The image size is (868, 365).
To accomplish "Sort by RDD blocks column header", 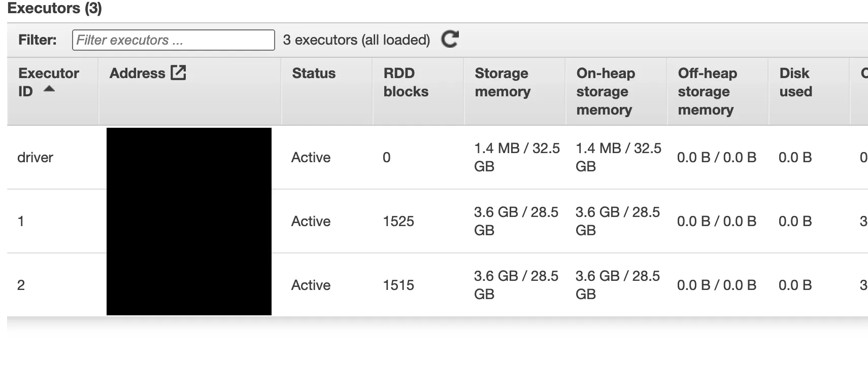I will pyautogui.click(x=406, y=82).
